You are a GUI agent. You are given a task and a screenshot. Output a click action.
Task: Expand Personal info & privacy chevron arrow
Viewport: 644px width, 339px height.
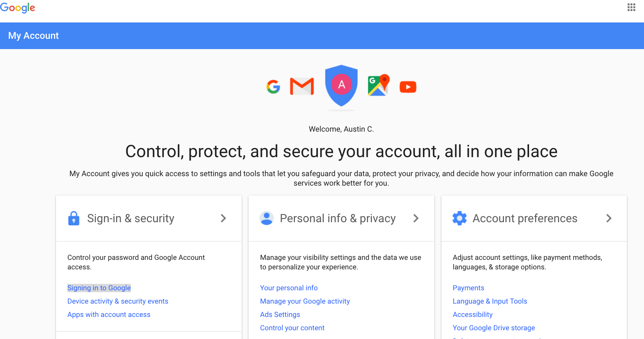[416, 218]
